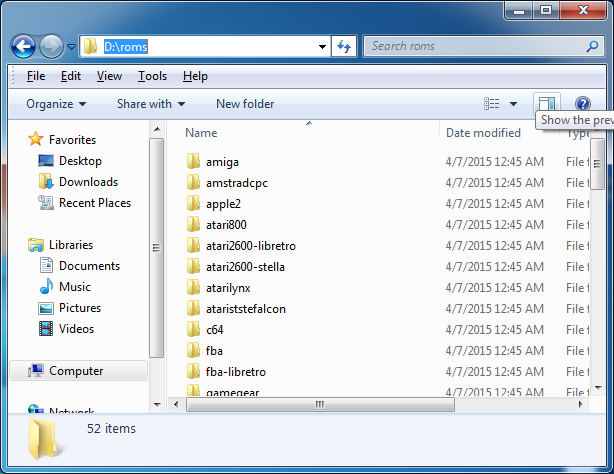Click the Change your view icon
This screenshot has height=474, width=614.
click(491, 104)
